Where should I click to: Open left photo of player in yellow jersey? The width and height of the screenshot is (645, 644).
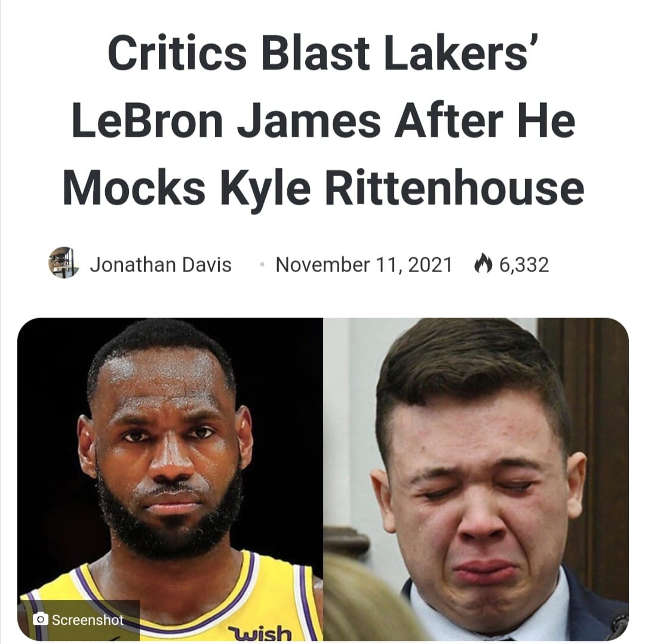pyautogui.click(x=170, y=479)
